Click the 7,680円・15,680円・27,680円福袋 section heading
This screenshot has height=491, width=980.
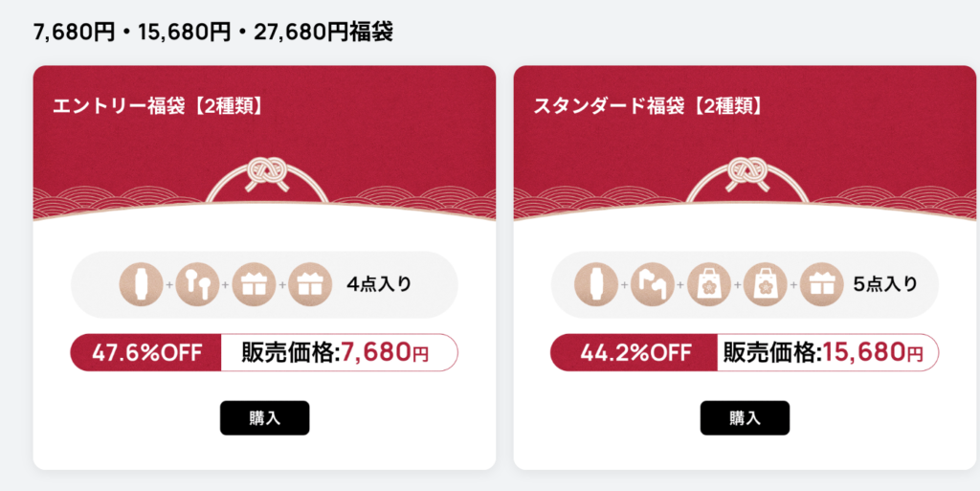tap(213, 32)
